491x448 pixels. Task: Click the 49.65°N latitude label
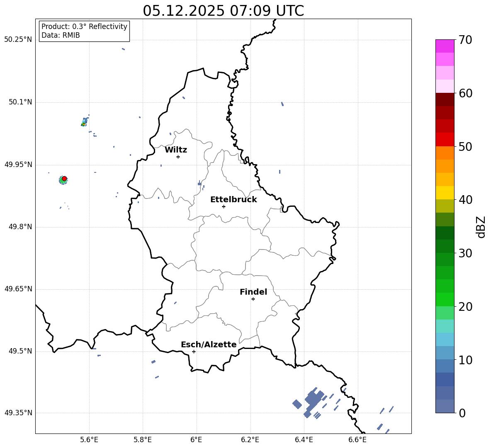[x=18, y=289]
